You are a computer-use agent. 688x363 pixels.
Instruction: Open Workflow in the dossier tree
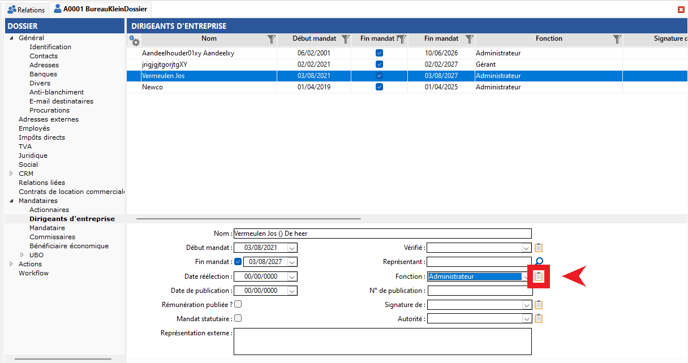[33, 273]
